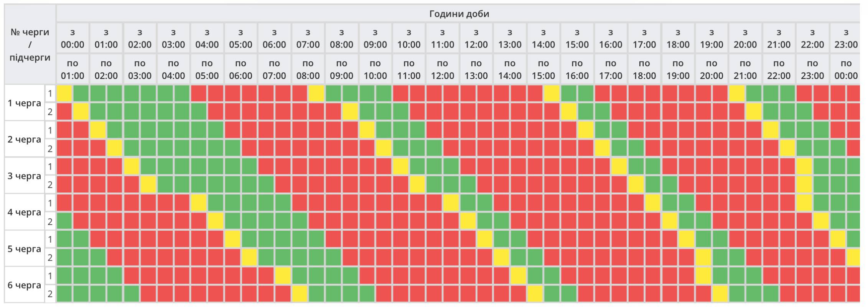Click the 'по 08:00' end-time header
The image size is (868, 307).
(308, 69)
